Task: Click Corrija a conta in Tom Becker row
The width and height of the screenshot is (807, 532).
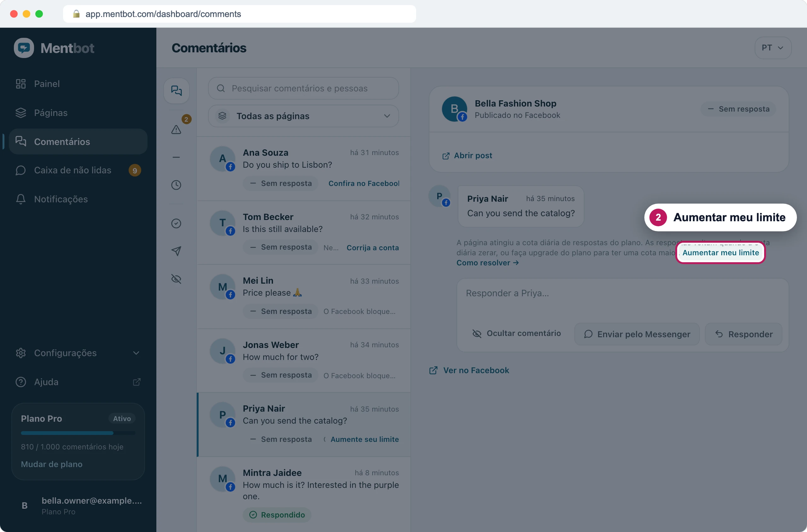Action: pos(373,248)
